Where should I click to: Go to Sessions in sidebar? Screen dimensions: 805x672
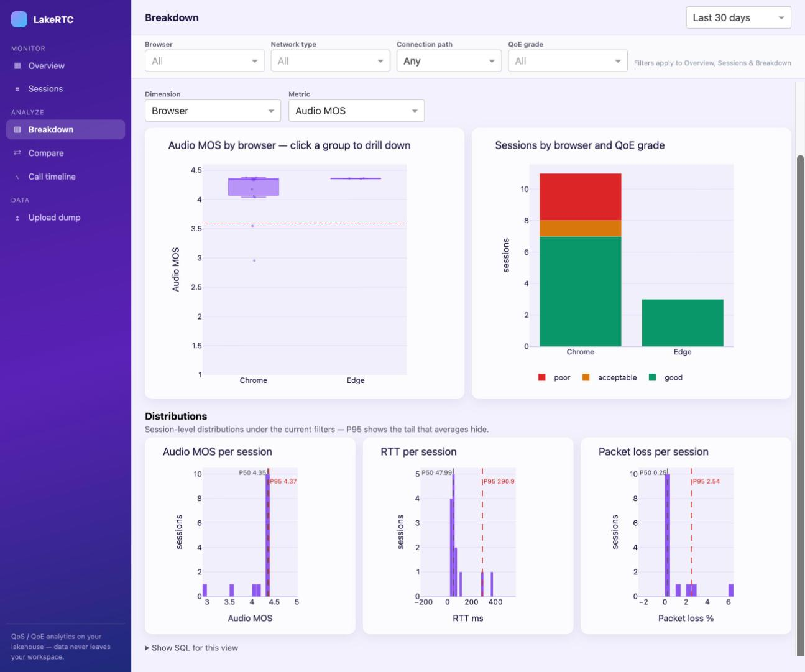click(x=65, y=89)
